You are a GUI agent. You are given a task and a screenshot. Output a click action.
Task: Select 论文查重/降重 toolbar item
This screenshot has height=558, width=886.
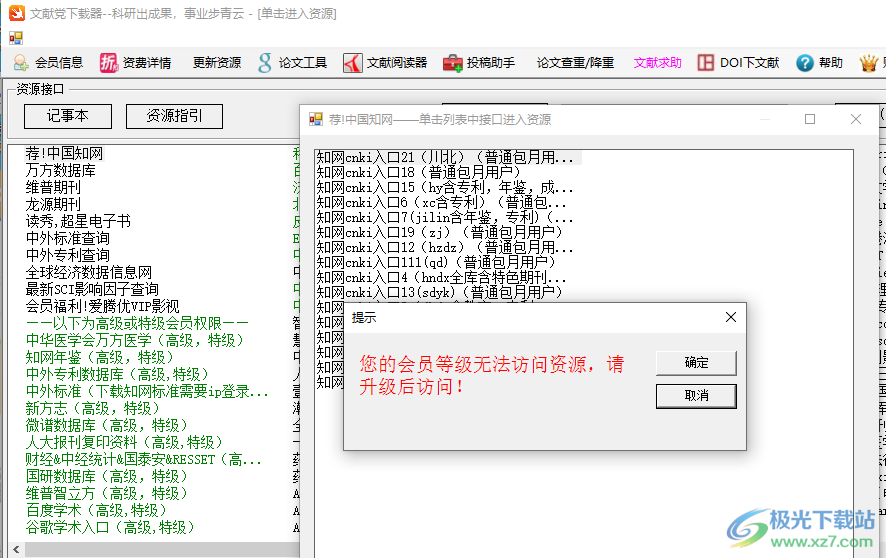[x=575, y=63]
